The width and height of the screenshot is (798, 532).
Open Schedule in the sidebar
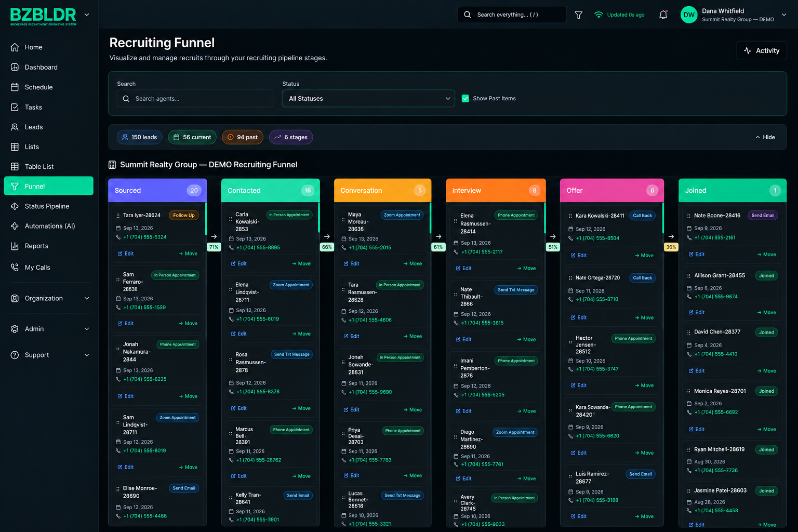49,87
